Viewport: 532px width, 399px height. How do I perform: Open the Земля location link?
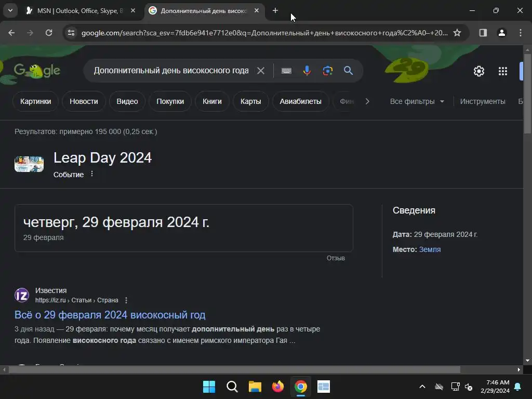[x=430, y=249]
